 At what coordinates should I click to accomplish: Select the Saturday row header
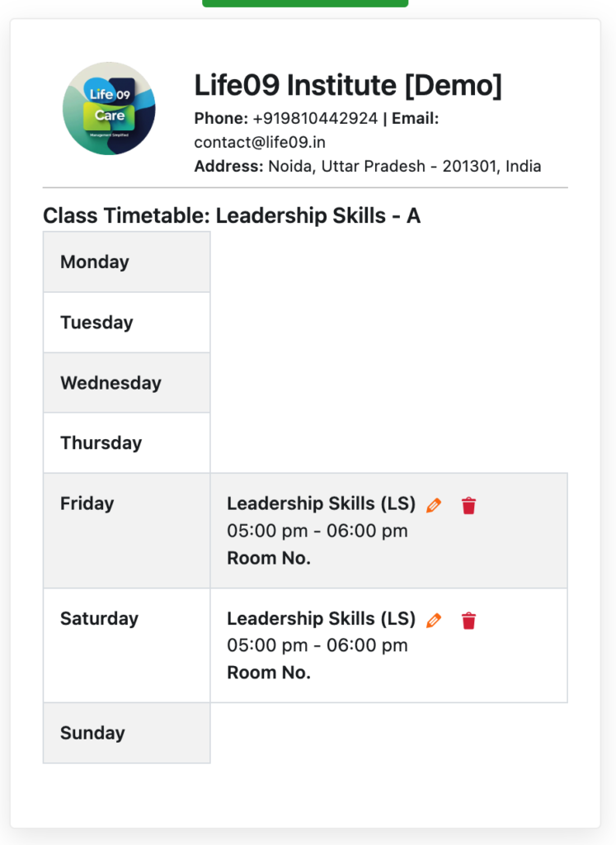click(x=99, y=618)
